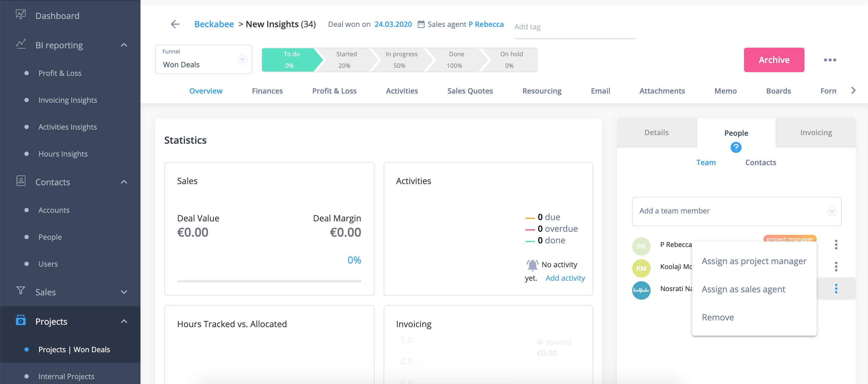The width and height of the screenshot is (868, 384).
Task: Click the PR avatar of P Rebecca
Action: (641, 246)
